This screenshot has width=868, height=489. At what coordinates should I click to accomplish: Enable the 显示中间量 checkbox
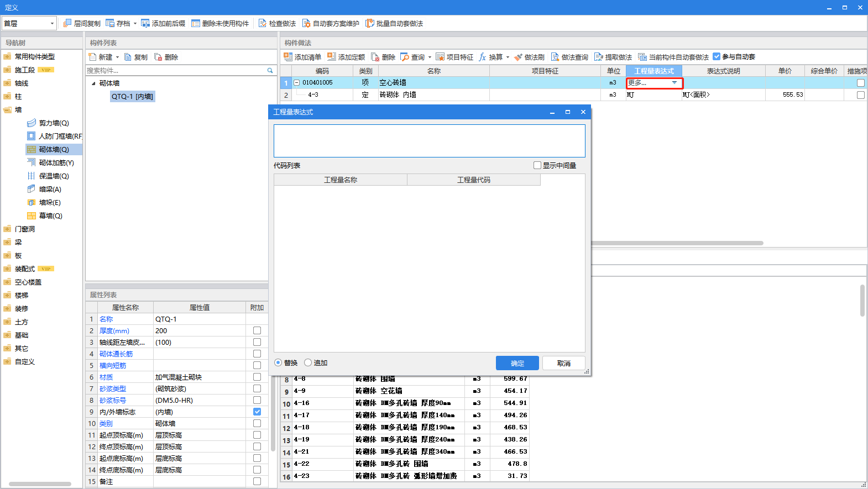[537, 165]
